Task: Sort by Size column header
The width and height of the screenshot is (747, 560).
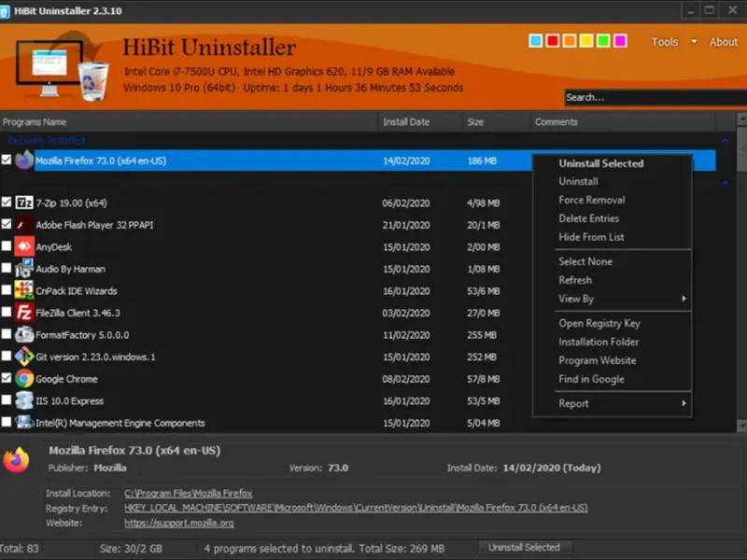Action: (496, 122)
